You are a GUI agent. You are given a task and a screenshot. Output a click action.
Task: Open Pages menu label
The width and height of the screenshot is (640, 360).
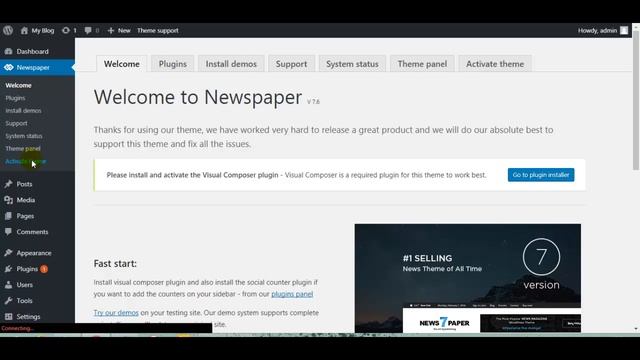(x=25, y=216)
